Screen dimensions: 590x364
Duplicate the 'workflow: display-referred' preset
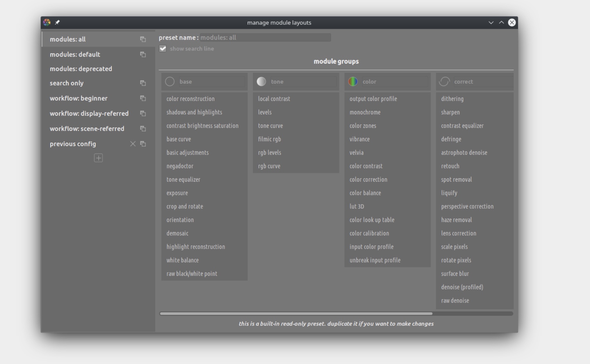pos(143,114)
